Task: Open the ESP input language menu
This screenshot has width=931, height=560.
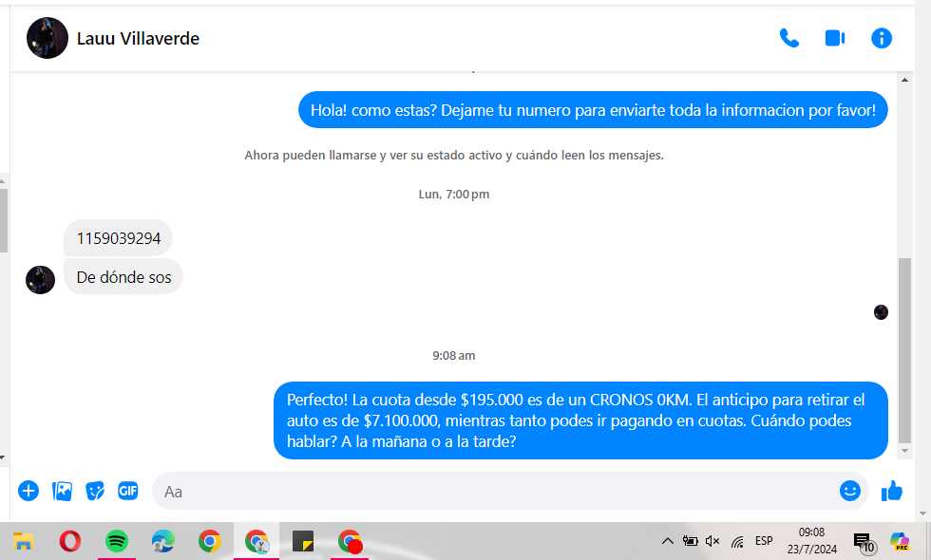Action: point(764,541)
